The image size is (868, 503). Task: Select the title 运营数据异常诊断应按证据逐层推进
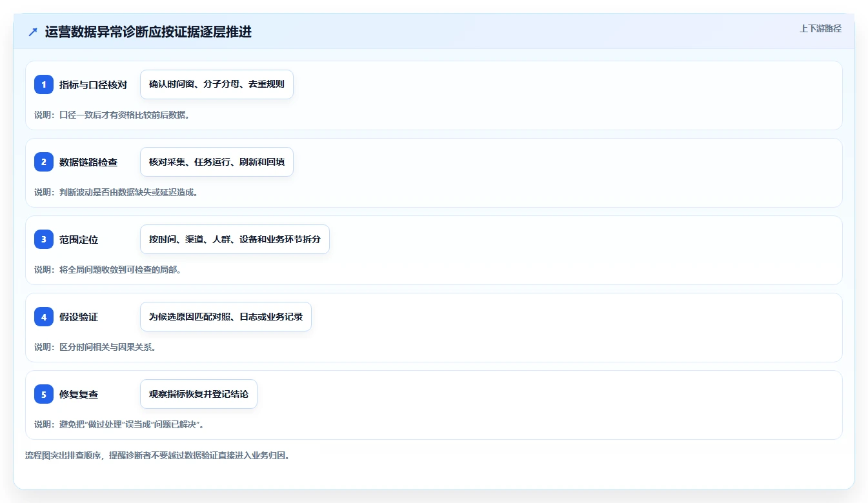[148, 32]
